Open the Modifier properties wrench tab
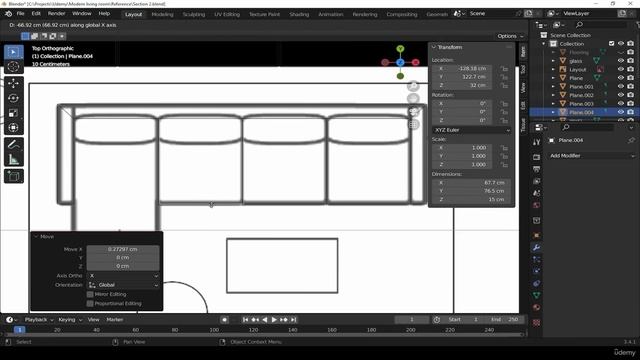The width and height of the screenshot is (640, 360). [536, 247]
